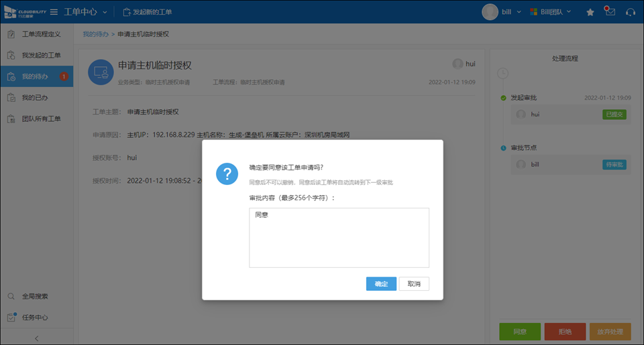Click the blue ticket type icon
Image resolution: width=644 pixels, height=345 pixels.
101,72
